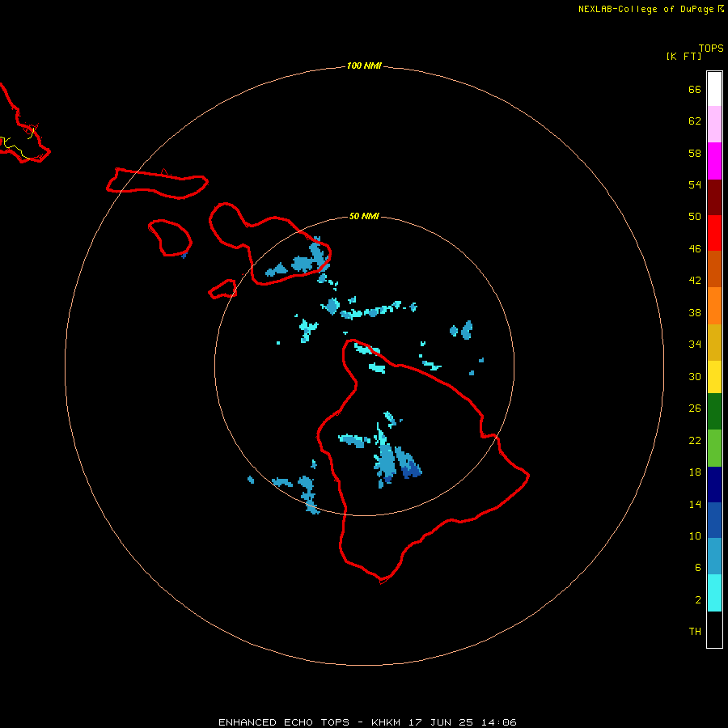Click the legend value 14

coord(695,504)
